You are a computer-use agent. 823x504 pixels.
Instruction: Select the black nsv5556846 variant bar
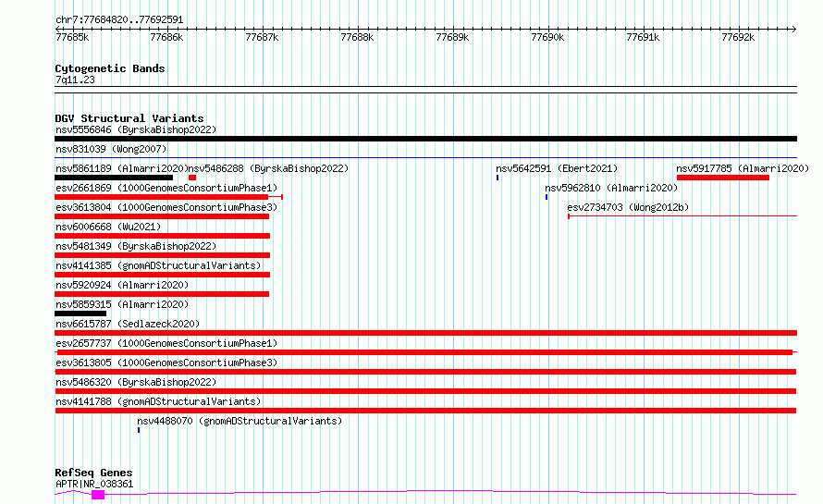point(425,139)
